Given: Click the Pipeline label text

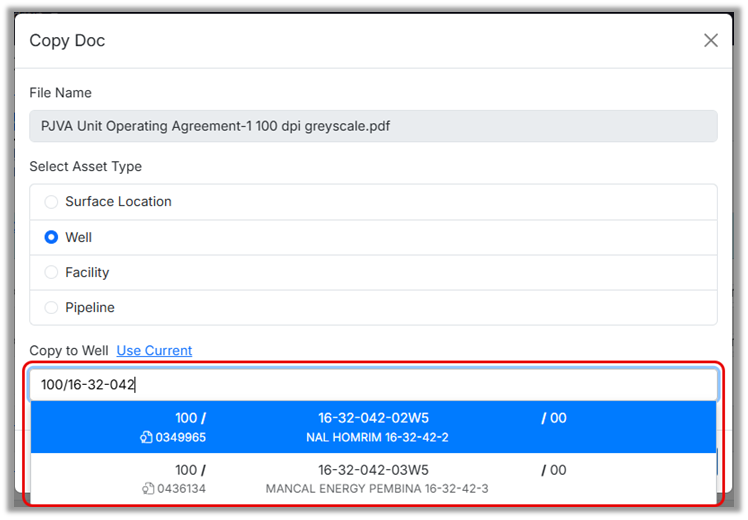Looking at the screenshot, I should [90, 308].
